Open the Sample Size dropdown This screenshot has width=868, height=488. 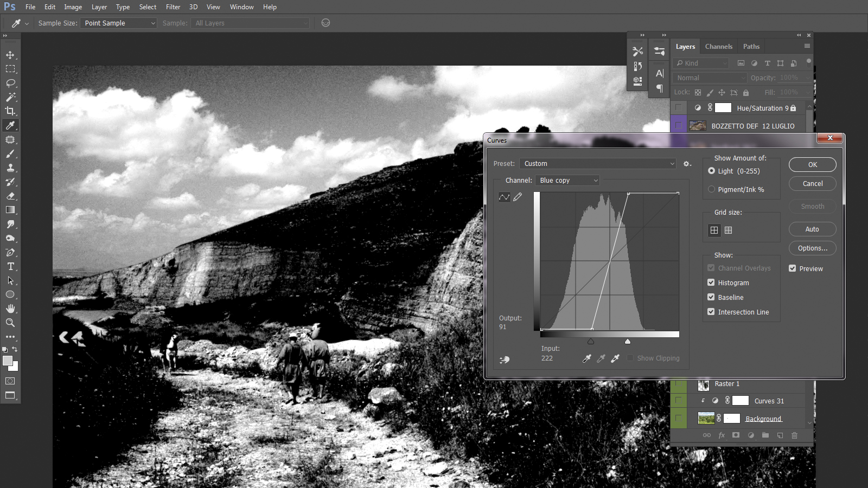pos(119,23)
